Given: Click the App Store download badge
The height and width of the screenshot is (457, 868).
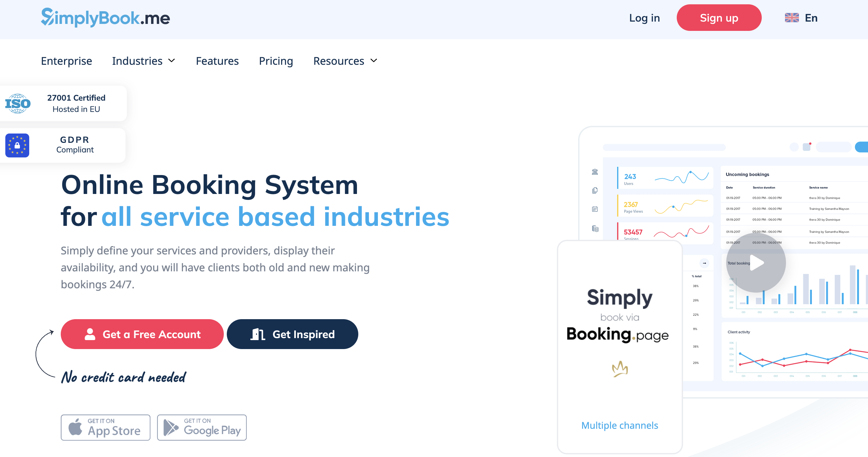Looking at the screenshot, I should tap(105, 427).
